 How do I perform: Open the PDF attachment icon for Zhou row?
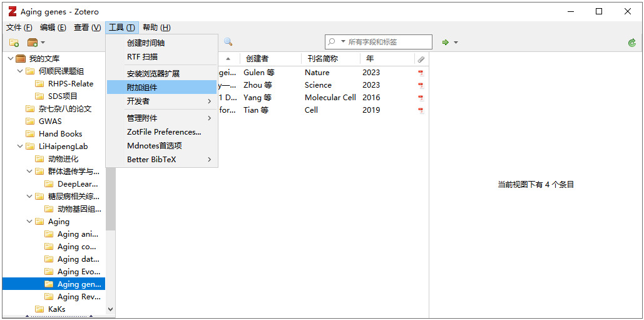coord(421,85)
